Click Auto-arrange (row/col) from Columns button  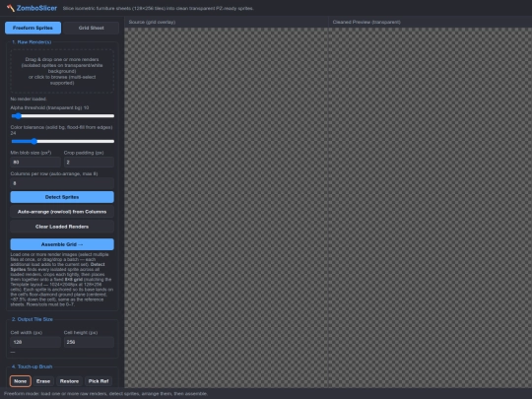pyautogui.click(x=62, y=212)
